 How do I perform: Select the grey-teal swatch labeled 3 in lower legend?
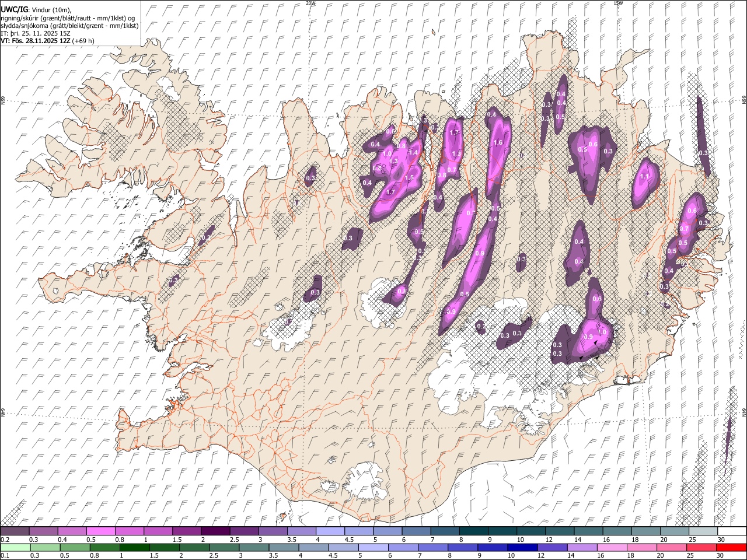pyautogui.click(x=254, y=547)
